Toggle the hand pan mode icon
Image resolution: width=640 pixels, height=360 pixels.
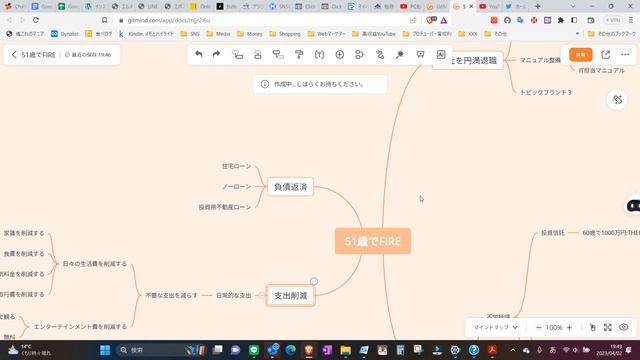click(x=593, y=327)
